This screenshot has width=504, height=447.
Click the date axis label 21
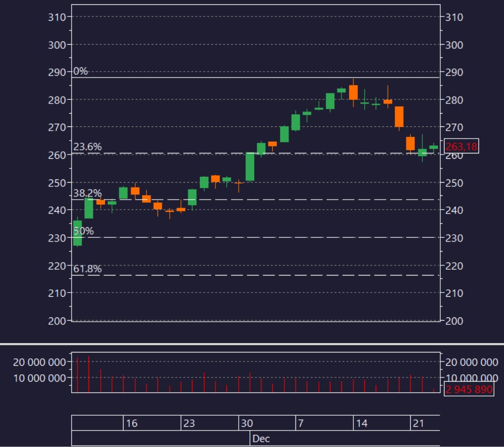coord(418,423)
